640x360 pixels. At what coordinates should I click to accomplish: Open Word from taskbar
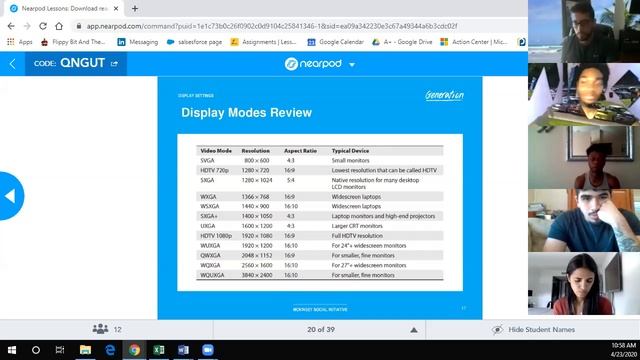coord(183,350)
